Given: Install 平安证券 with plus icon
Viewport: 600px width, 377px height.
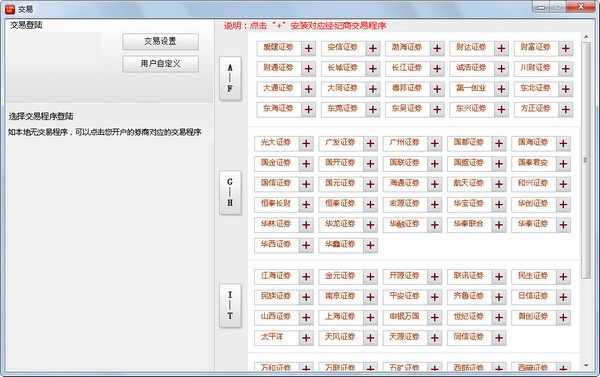Looking at the screenshot, I should (435, 297).
